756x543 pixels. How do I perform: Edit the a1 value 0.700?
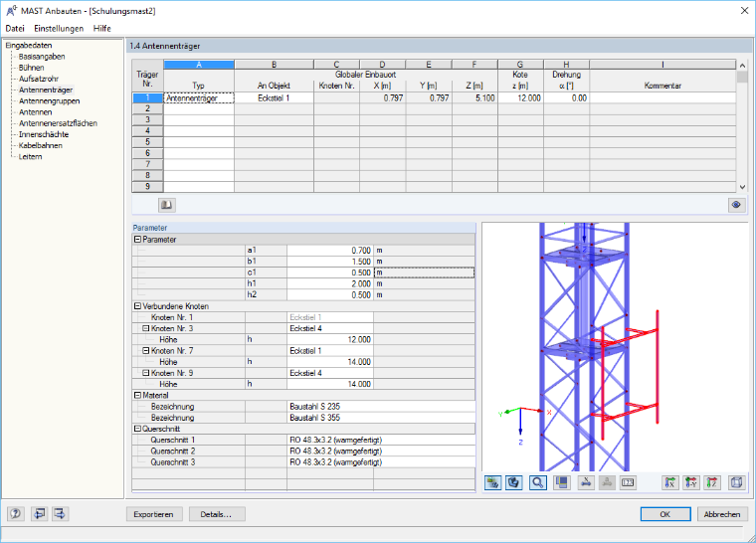[330, 251]
